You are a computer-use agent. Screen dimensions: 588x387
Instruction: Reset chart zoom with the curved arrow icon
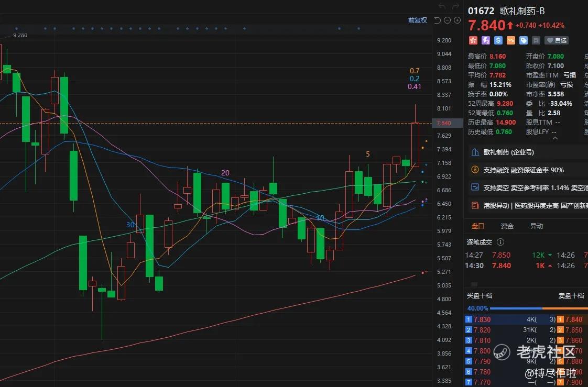(437, 20)
